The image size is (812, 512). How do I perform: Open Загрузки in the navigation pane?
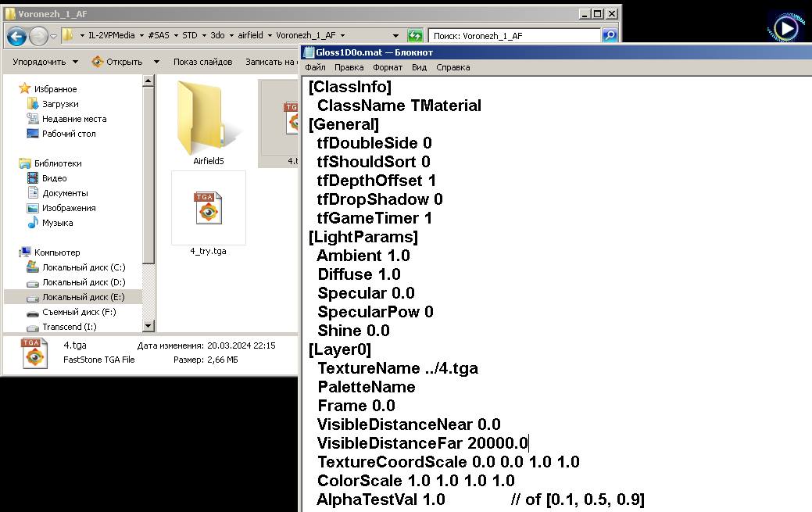pyautogui.click(x=60, y=104)
